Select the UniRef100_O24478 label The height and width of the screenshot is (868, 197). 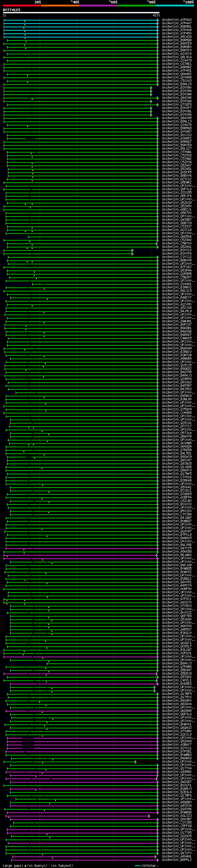tap(177, 125)
